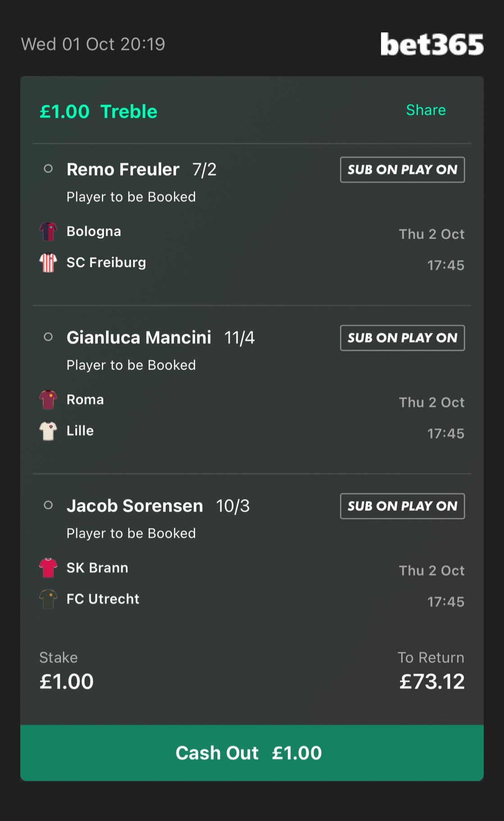Click the FC Utrecht dark shirt icon
Image resolution: width=504 pixels, height=821 pixels.
[48, 599]
